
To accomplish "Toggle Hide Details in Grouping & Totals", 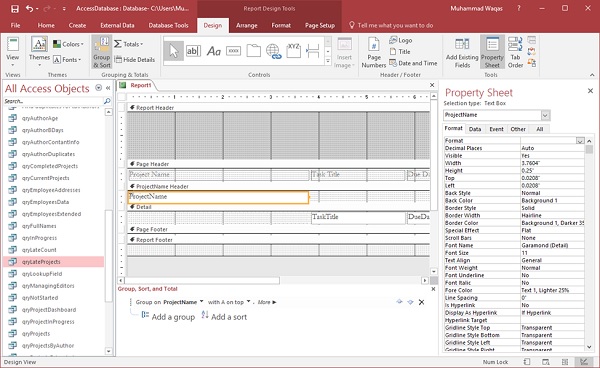I will pos(135,60).
